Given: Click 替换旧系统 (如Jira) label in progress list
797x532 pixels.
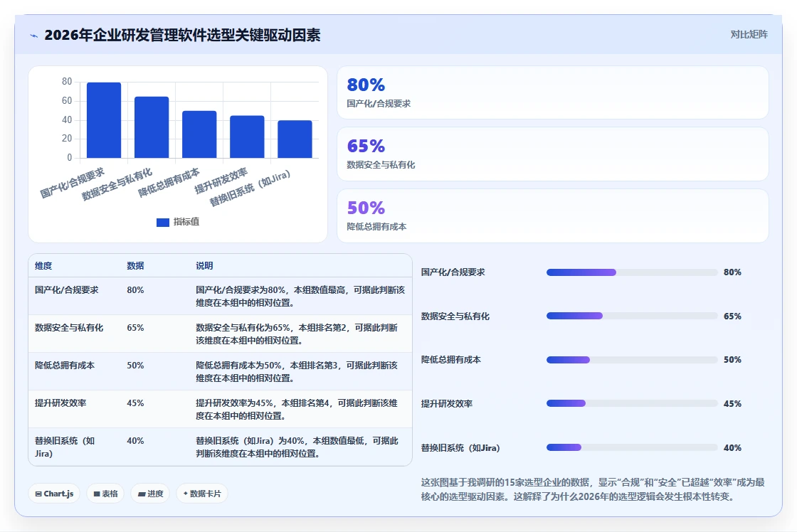Looking at the screenshot, I should [460, 447].
